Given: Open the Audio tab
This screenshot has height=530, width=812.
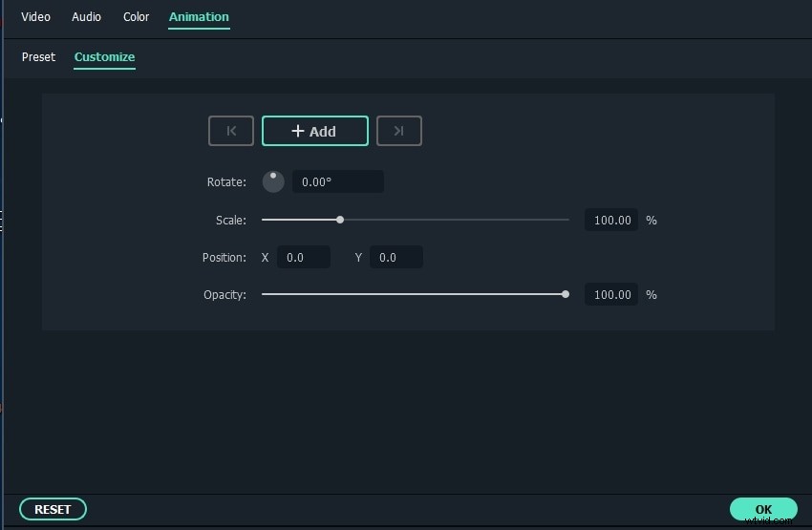Looking at the screenshot, I should click(x=86, y=16).
